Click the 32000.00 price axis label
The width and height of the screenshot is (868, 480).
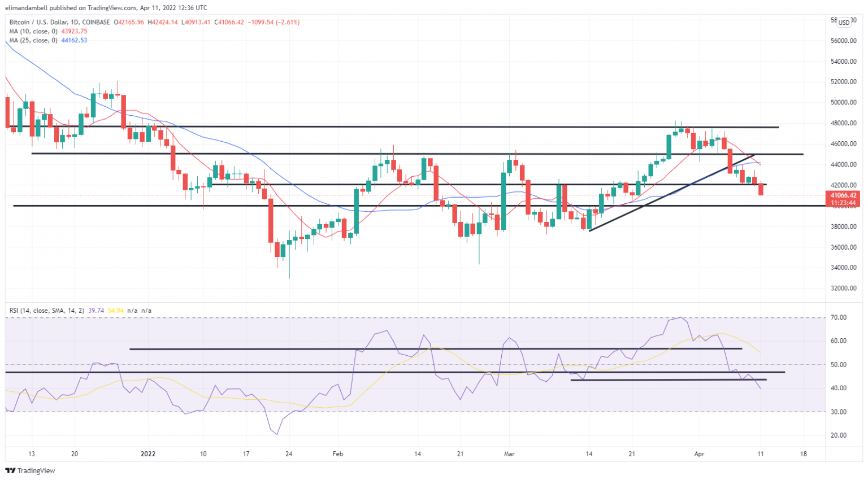coord(843,289)
